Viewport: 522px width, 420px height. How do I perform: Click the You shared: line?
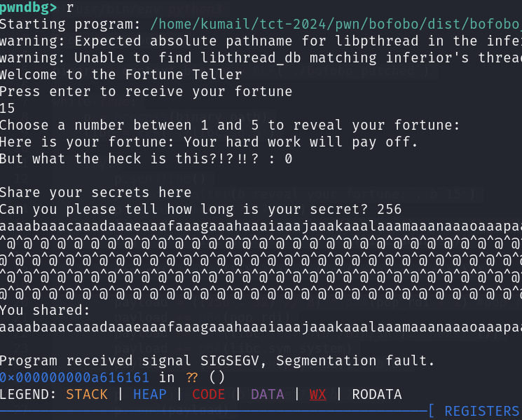pos(45,310)
